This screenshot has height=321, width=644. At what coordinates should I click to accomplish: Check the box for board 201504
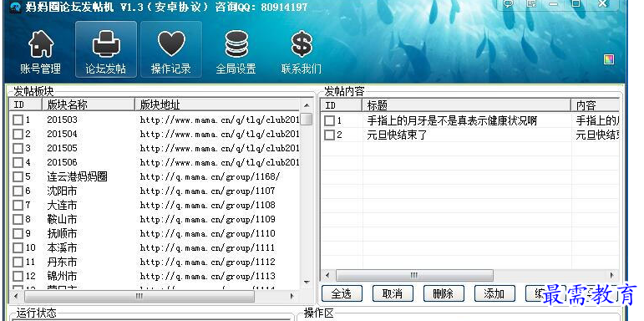tap(18, 134)
